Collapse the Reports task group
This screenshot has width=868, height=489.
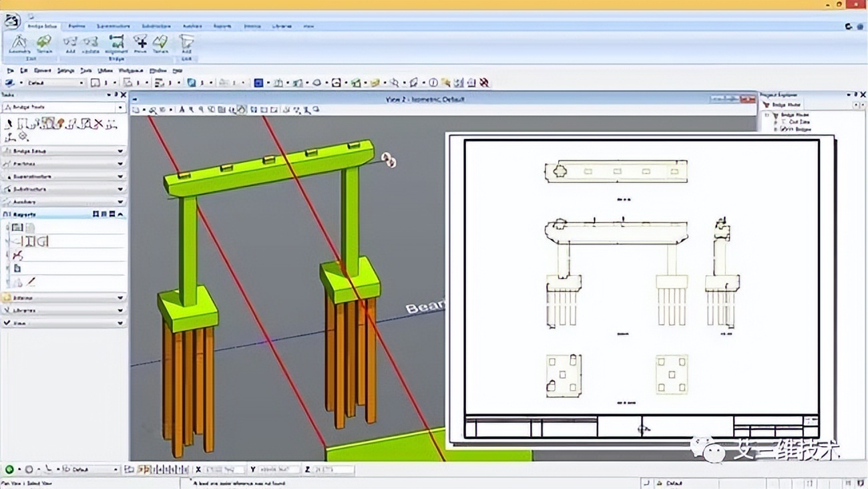point(120,214)
